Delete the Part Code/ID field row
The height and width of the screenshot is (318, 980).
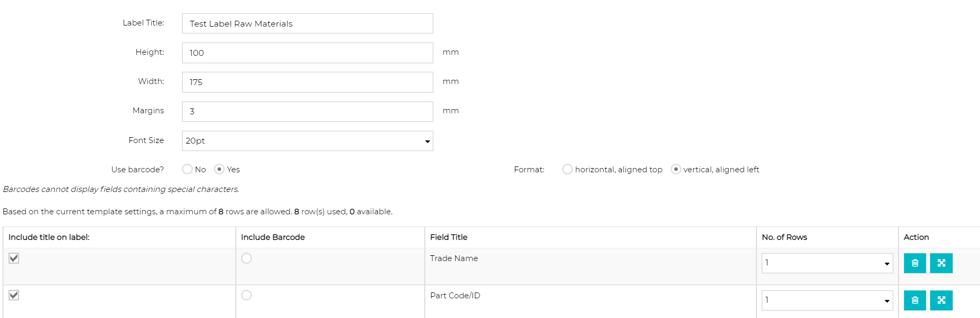[915, 300]
